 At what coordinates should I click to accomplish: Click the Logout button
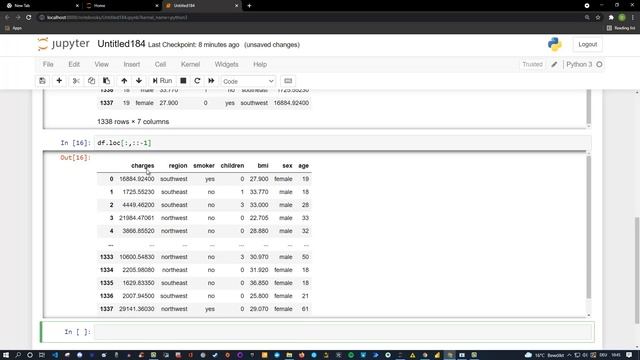click(587, 44)
